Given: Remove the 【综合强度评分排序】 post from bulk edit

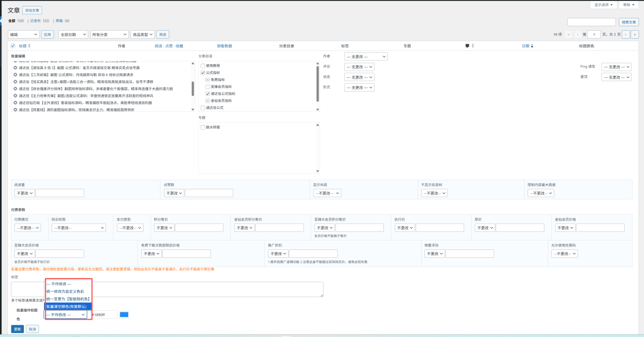Looking at the screenshot, I should tap(15, 89).
